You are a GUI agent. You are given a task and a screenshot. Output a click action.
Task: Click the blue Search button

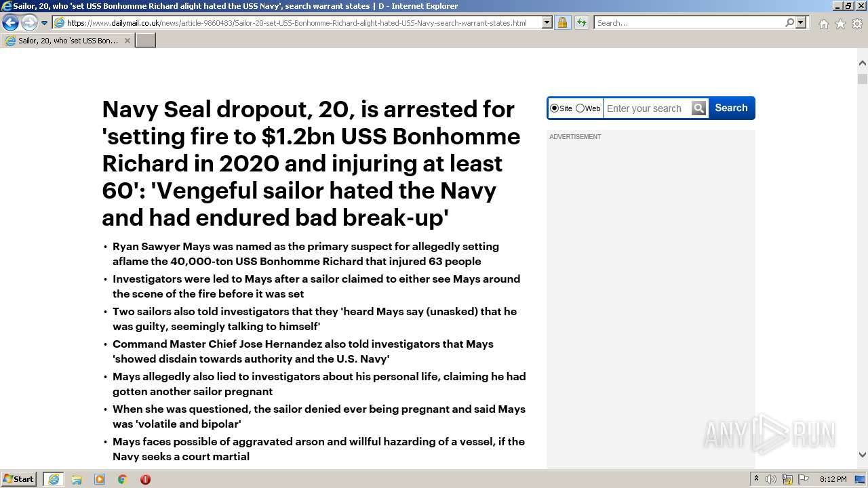click(x=731, y=108)
